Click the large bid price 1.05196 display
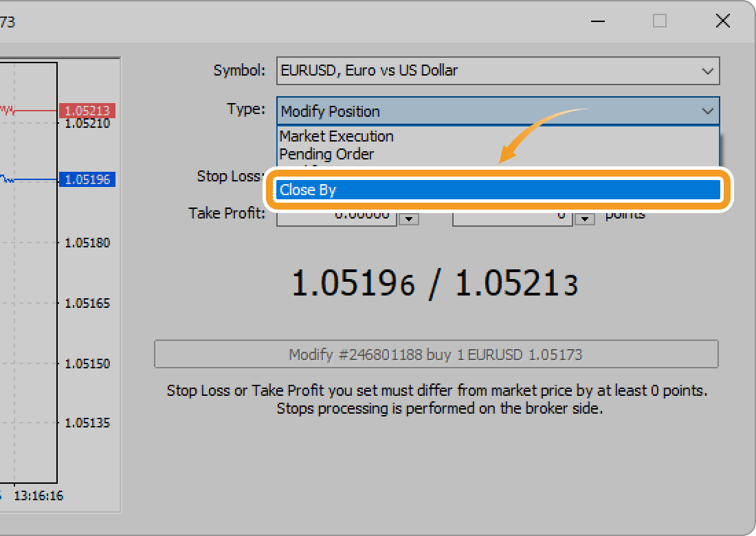Screen dimensions: 756x536 point(353,282)
